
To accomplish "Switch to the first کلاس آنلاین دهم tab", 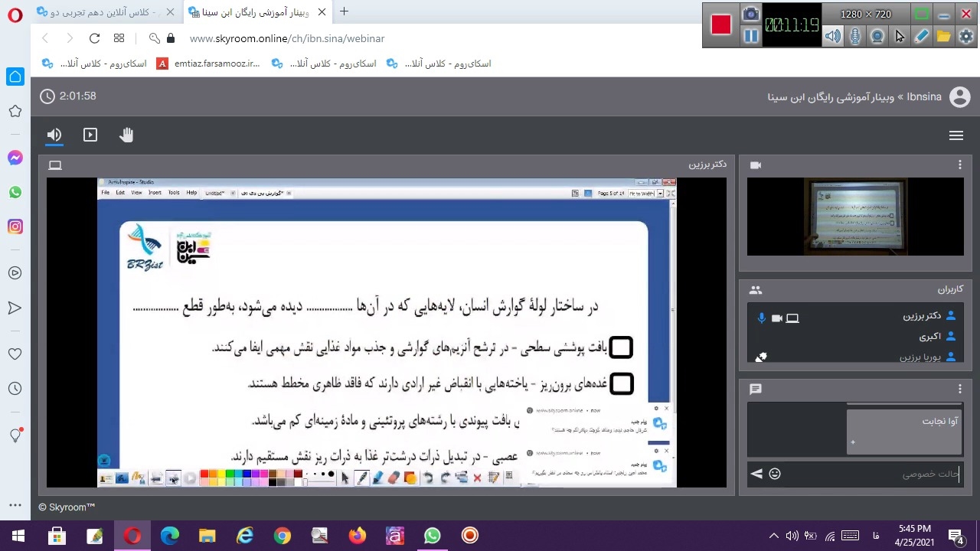I will [103, 12].
